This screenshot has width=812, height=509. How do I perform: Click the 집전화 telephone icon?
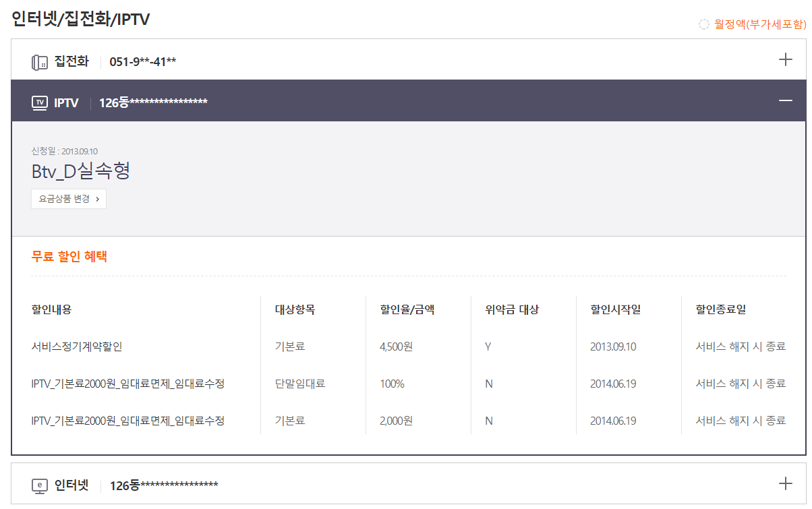click(40, 62)
